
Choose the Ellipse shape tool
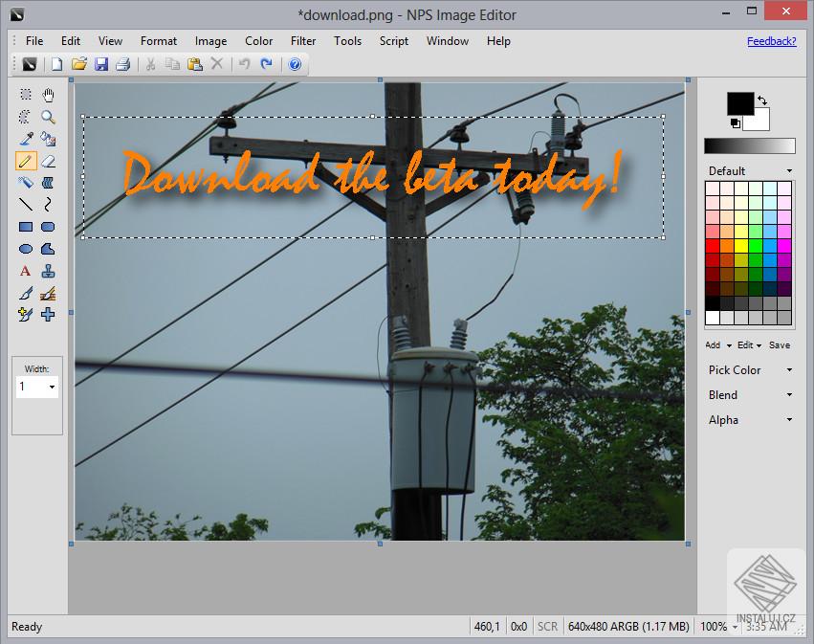point(25,248)
